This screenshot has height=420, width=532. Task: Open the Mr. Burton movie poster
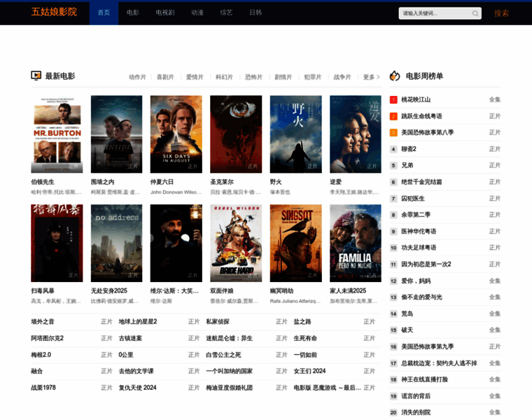[57, 134]
